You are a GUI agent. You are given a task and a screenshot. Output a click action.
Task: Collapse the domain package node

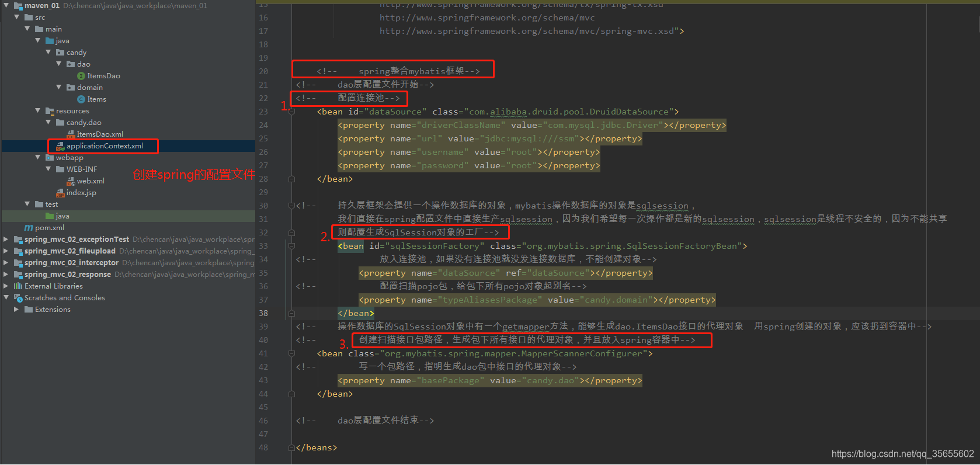pos(58,87)
